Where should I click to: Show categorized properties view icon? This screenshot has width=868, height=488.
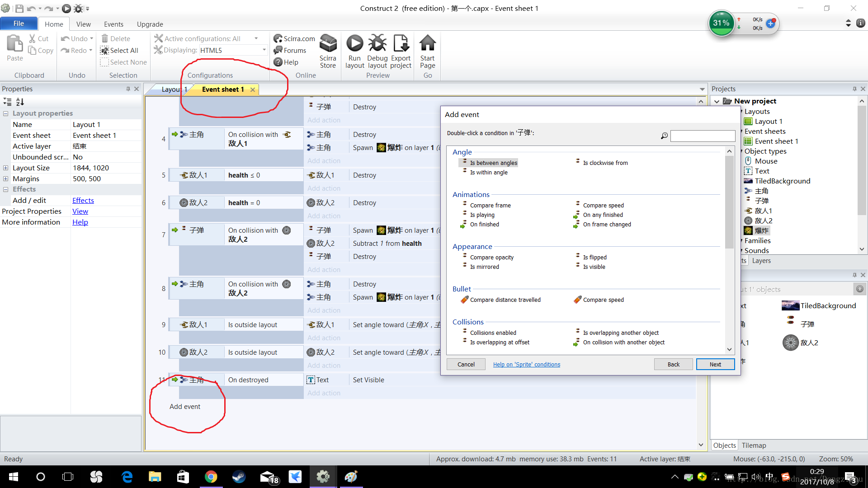(x=7, y=102)
